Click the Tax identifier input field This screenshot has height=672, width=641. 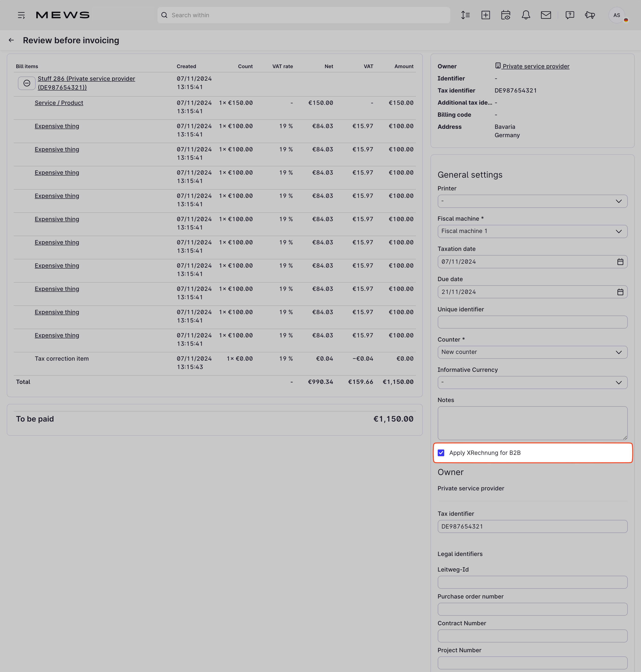pos(532,526)
